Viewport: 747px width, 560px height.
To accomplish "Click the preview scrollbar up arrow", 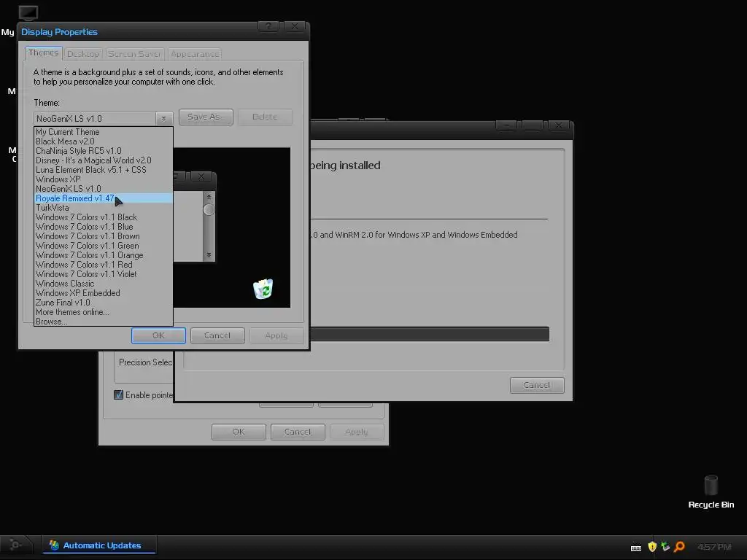I will 209,197.
